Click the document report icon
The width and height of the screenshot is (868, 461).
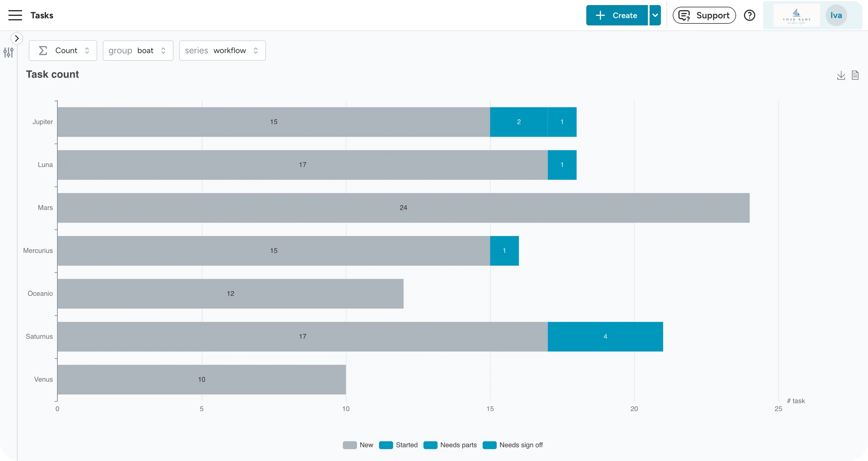pyautogui.click(x=855, y=75)
